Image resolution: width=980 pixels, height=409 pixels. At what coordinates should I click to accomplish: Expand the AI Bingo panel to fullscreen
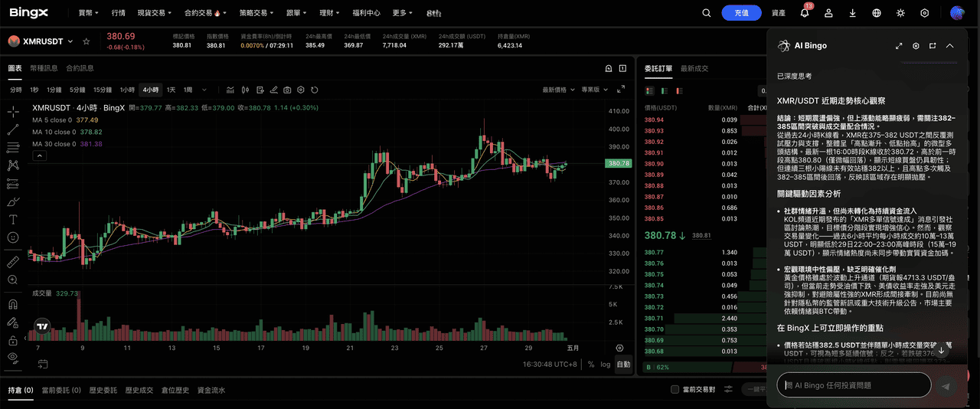[x=899, y=46]
